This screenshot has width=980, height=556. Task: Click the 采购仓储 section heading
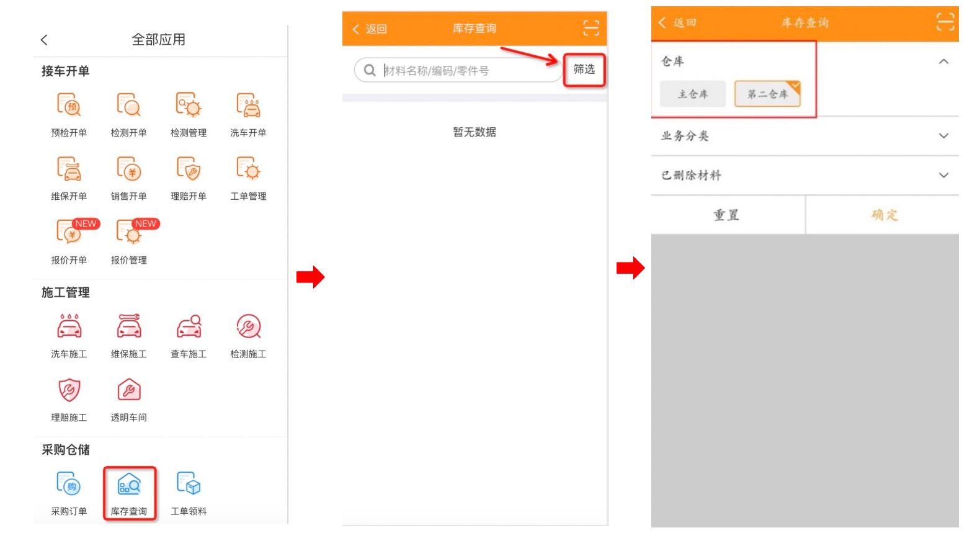pos(65,450)
